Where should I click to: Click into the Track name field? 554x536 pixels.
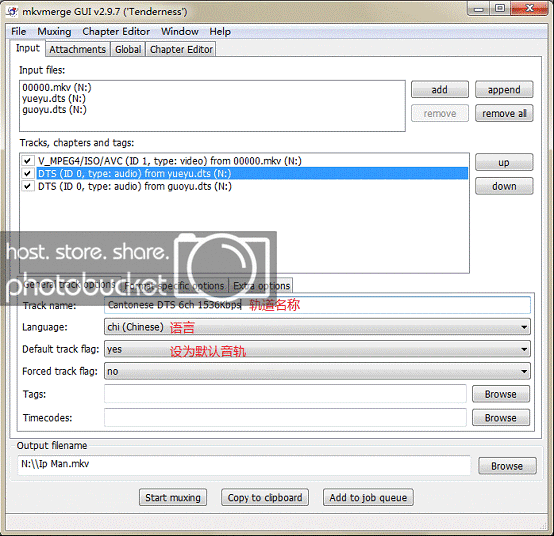[317, 305]
